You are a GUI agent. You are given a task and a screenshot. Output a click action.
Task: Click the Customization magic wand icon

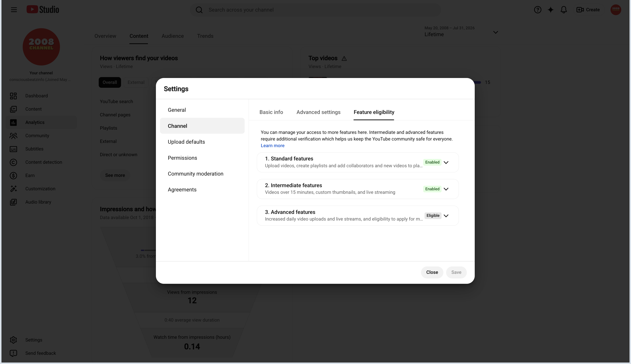13,189
